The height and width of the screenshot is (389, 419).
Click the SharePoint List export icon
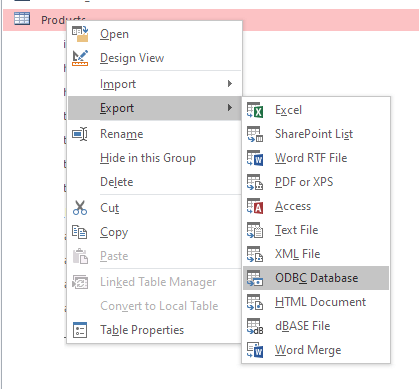tap(255, 134)
